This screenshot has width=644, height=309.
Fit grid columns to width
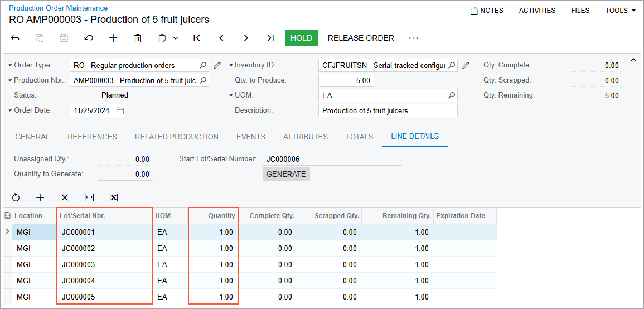pyautogui.click(x=89, y=197)
